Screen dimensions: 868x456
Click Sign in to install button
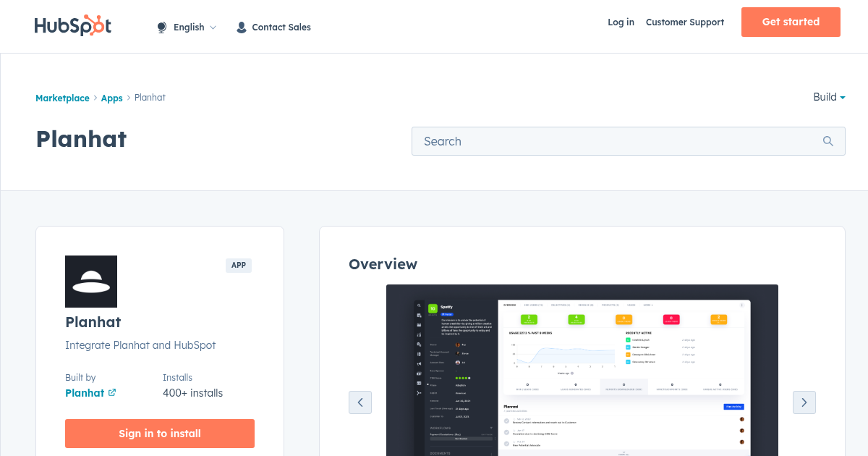(x=160, y=434)
